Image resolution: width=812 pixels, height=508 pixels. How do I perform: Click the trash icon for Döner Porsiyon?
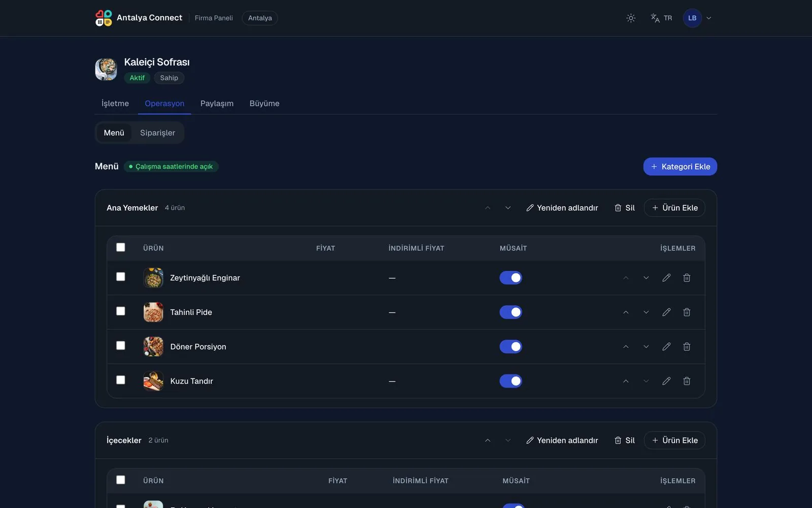(687, 347)
